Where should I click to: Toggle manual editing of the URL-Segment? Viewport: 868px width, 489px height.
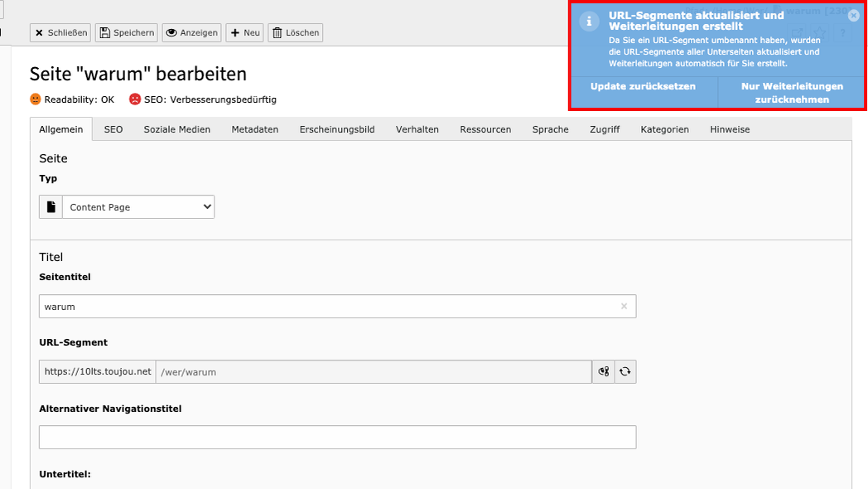point(603,372)
